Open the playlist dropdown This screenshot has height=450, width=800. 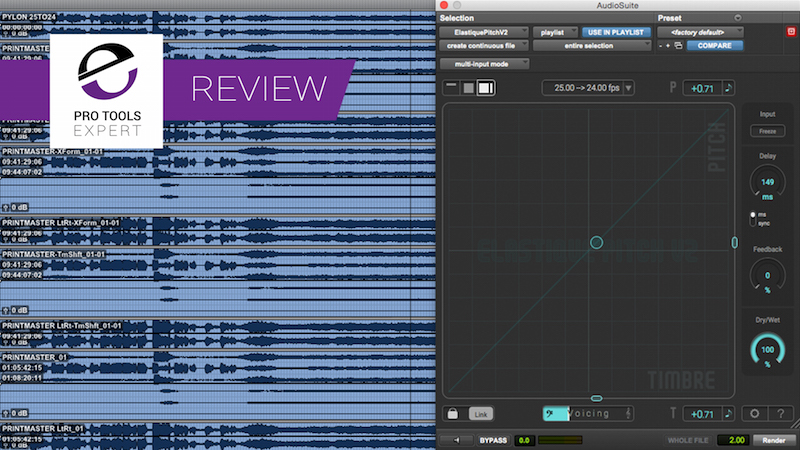coord(555,32)
